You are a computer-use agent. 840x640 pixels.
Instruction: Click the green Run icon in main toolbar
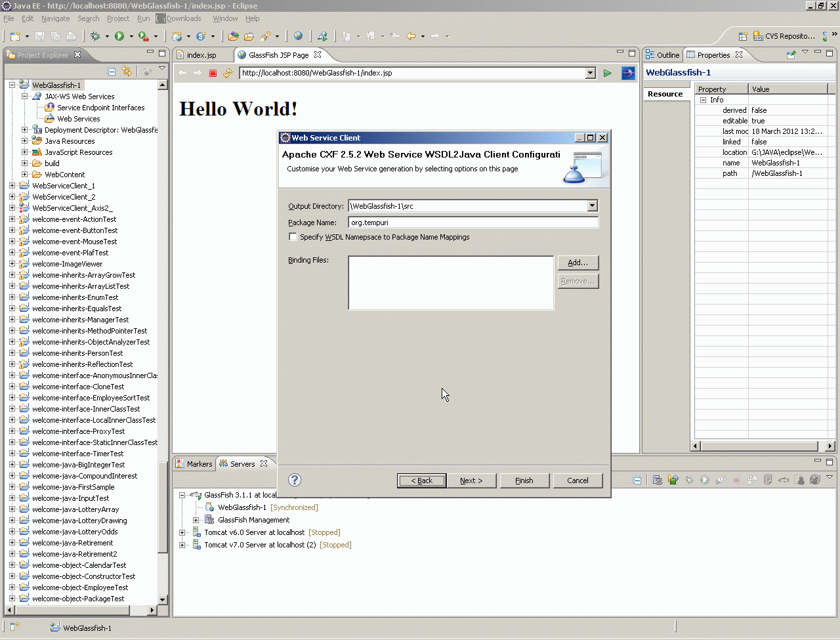[x=119, y=36]
